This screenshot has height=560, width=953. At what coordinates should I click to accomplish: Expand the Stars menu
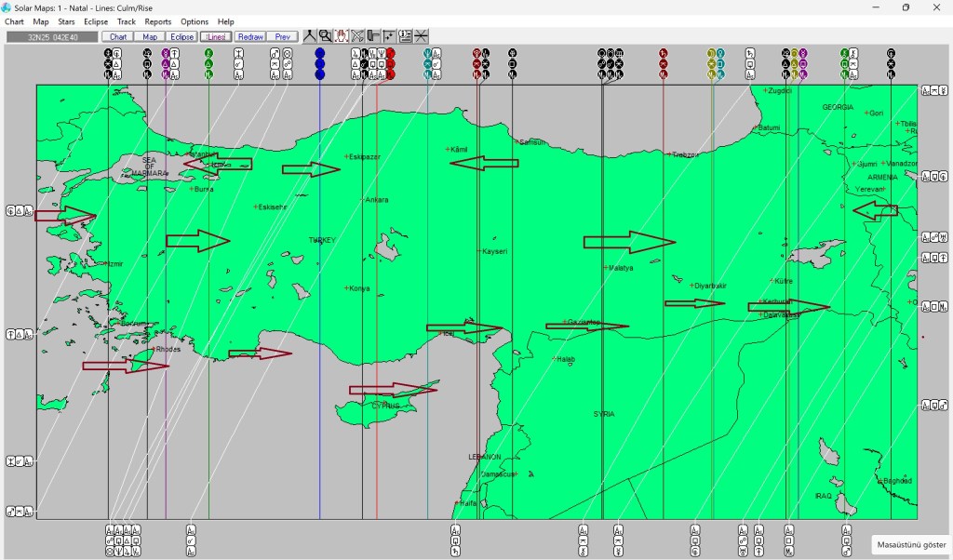67,21
